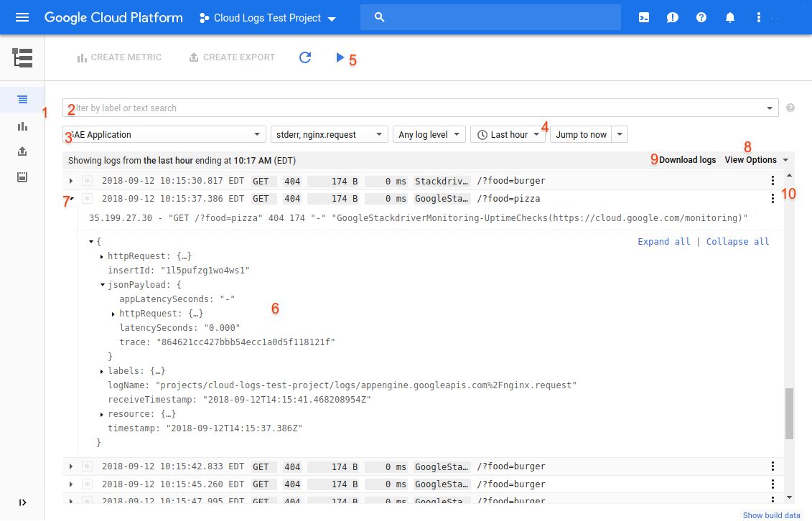Open the main navigation hamburger menu
The image size is (812, 521).
tap(20, 17)
